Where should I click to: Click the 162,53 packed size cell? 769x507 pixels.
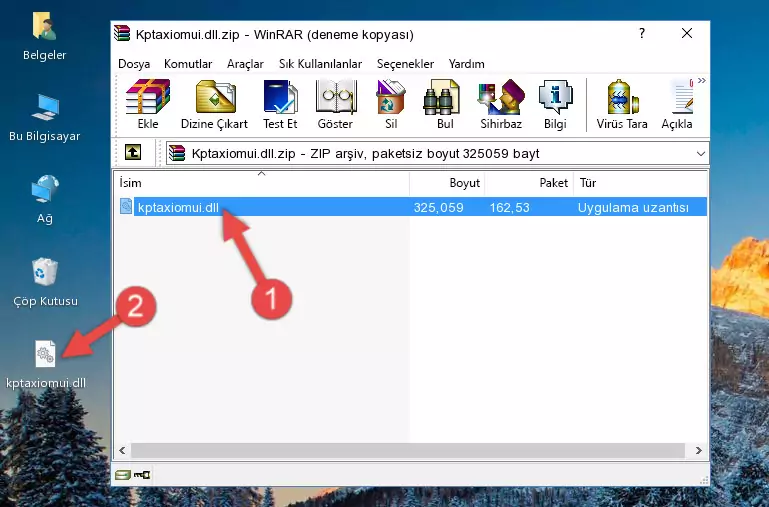click(510, 207)
